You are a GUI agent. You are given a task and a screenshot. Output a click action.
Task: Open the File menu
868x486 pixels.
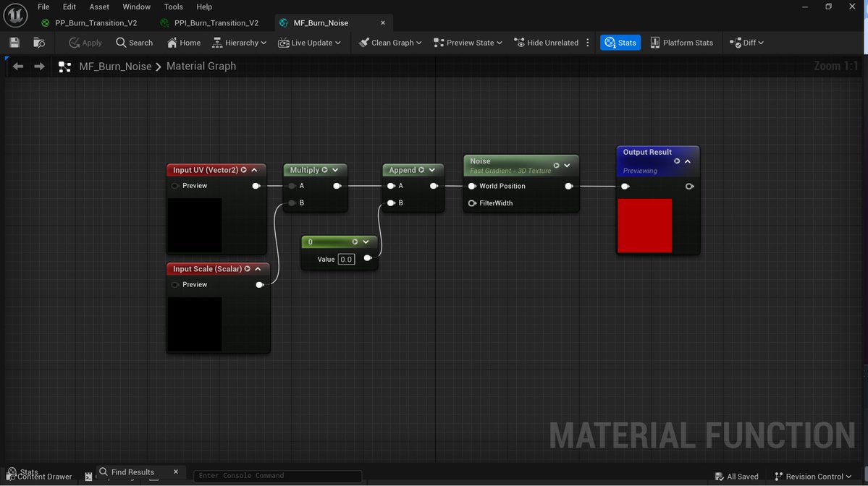tap(43, 7)
